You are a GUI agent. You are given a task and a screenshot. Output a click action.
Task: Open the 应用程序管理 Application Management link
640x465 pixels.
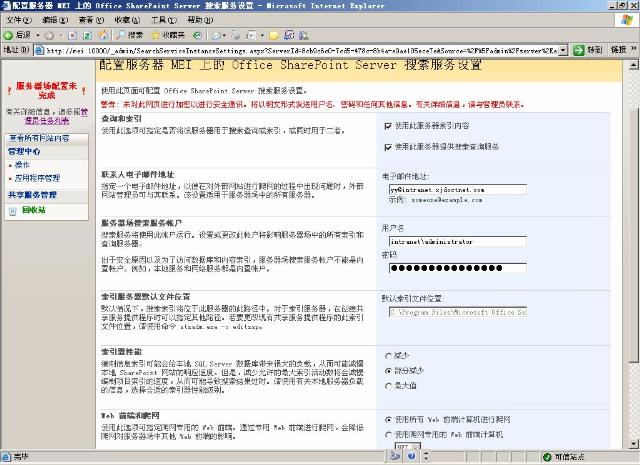37,178
